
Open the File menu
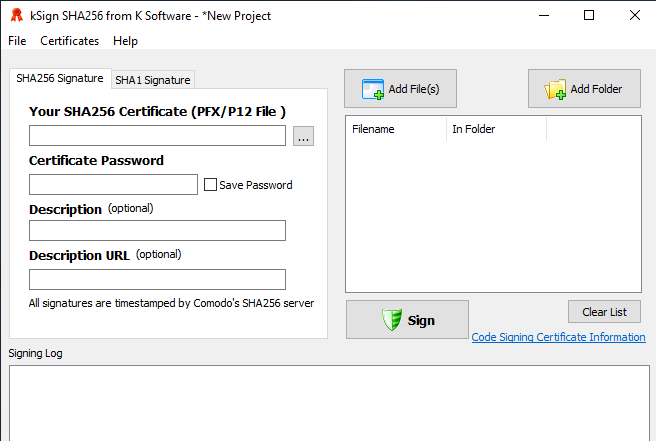pos(17,41)
